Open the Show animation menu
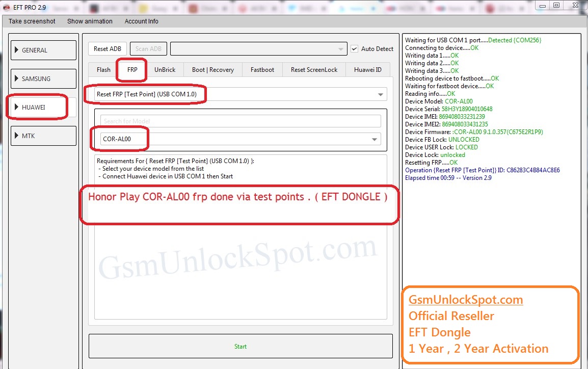This screenshot has width=588, height=369. point(90,21)
